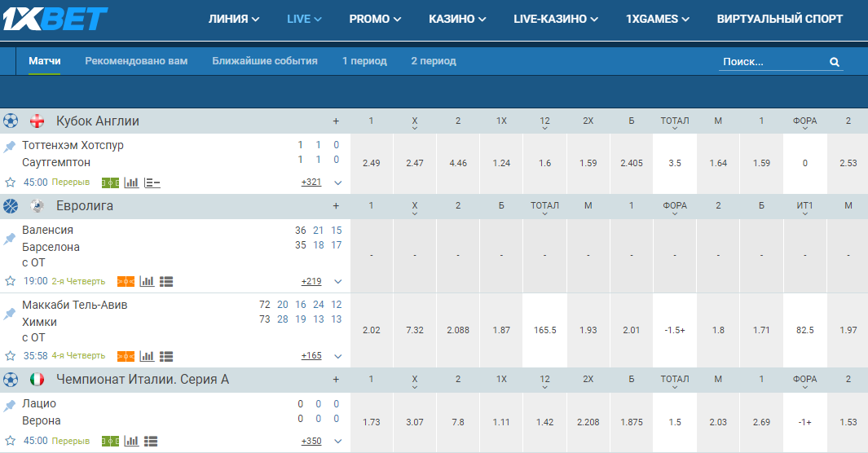Open the +219 more markets link
The width and height of the screenshot is (868, 453).
tap(311, 281)
